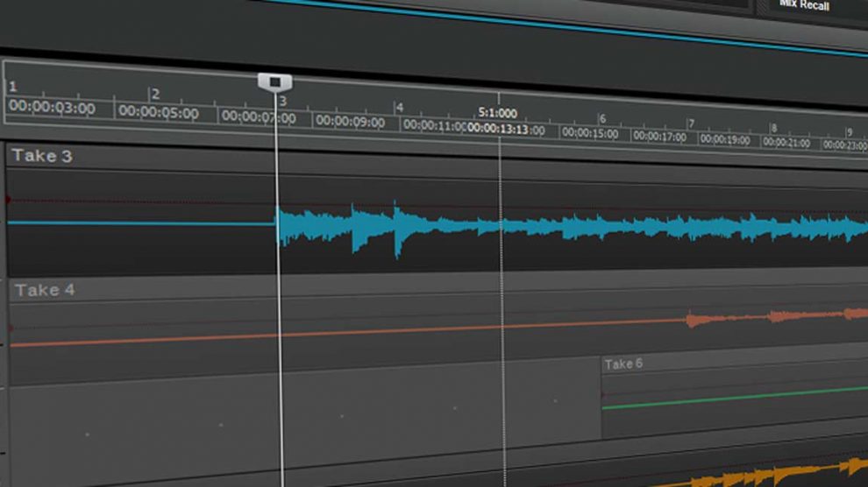The width and height of the screenshot is (868, 487).
Task: Click the 00:00:15:00 timecode on the ruler
Action: [590, 133]
